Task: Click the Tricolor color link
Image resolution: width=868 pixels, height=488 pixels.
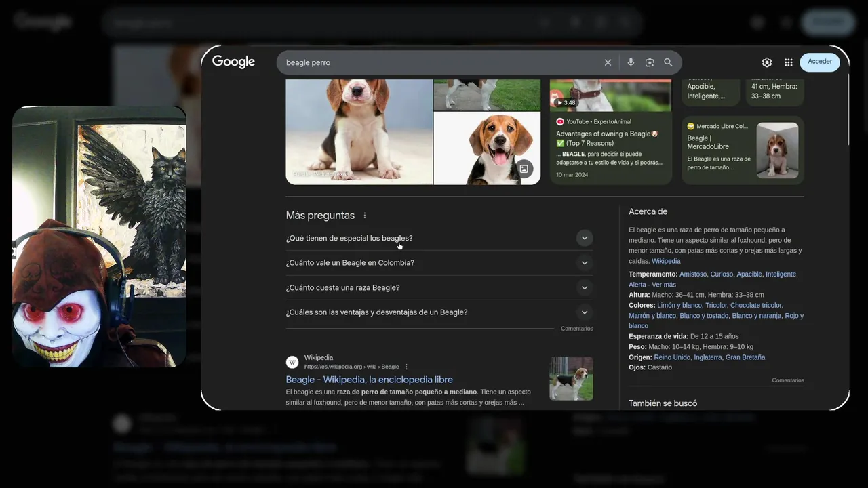Action: point(716,305)
